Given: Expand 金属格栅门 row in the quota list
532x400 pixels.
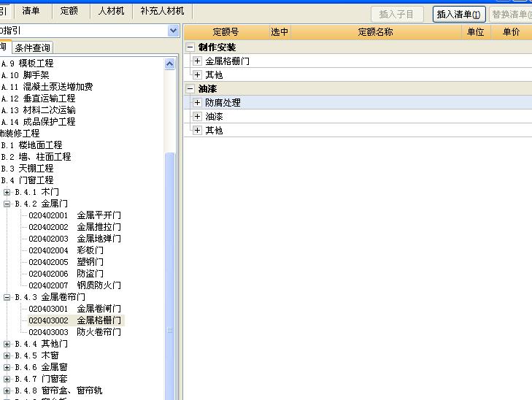Looking at the screenshot, I should click(x=197, y=61).
